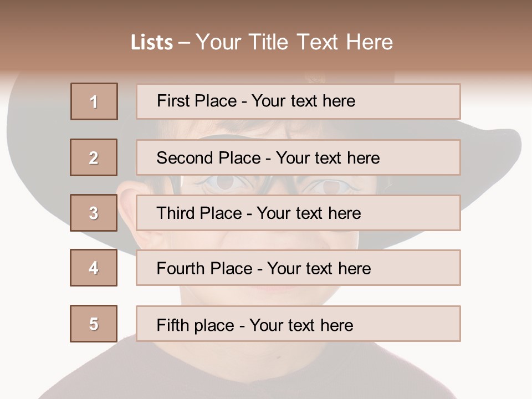Click the Second Place text bar
The width and height of the screenshot is (532, 399).
tap(298, 157)
